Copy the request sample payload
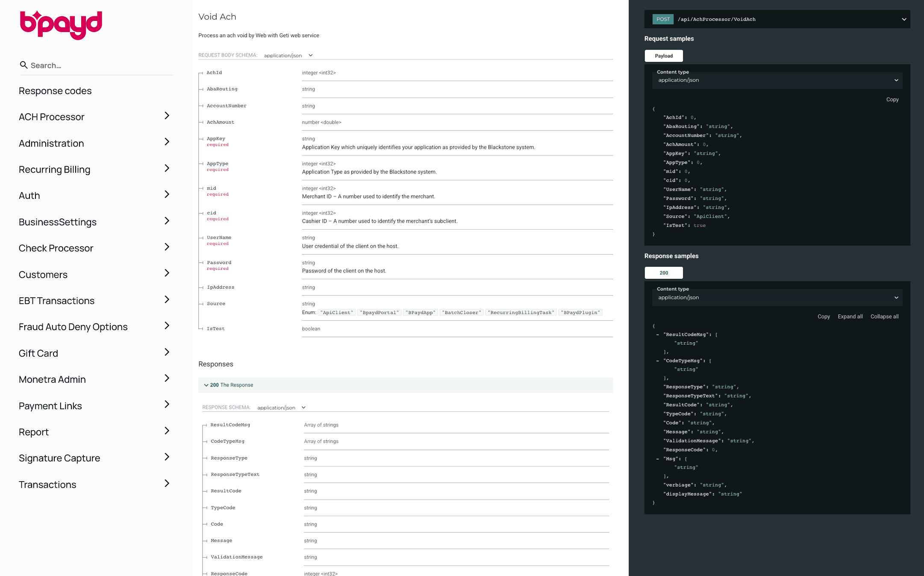The width and height of the screenshot is (924, 576). tap(892, 100)
